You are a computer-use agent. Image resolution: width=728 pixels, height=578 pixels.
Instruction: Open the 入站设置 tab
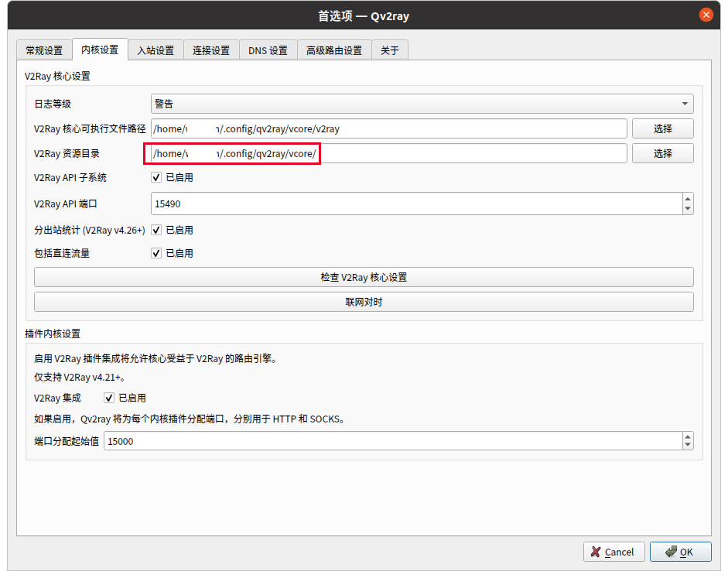click(x=156, y=50)
